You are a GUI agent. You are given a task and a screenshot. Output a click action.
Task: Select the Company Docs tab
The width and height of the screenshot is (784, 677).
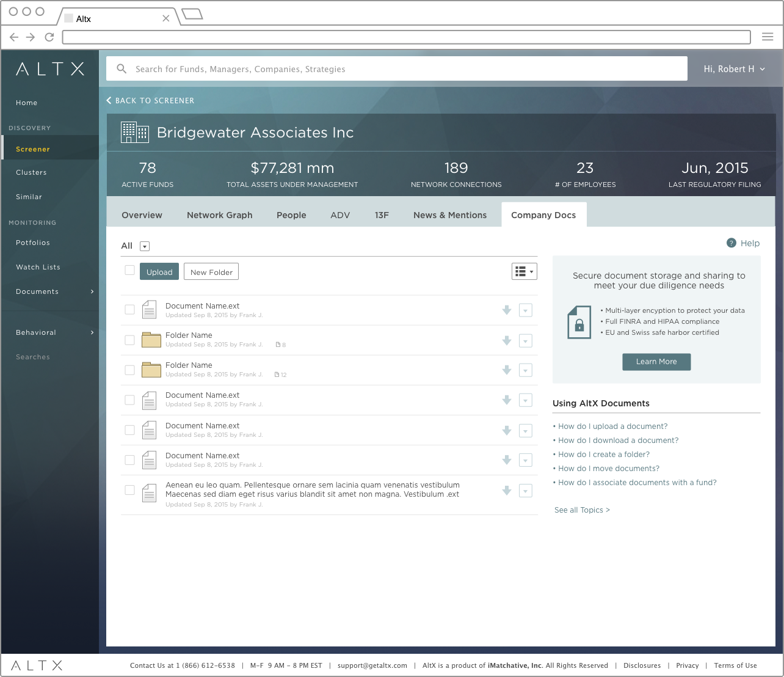[x=543, y=215]
